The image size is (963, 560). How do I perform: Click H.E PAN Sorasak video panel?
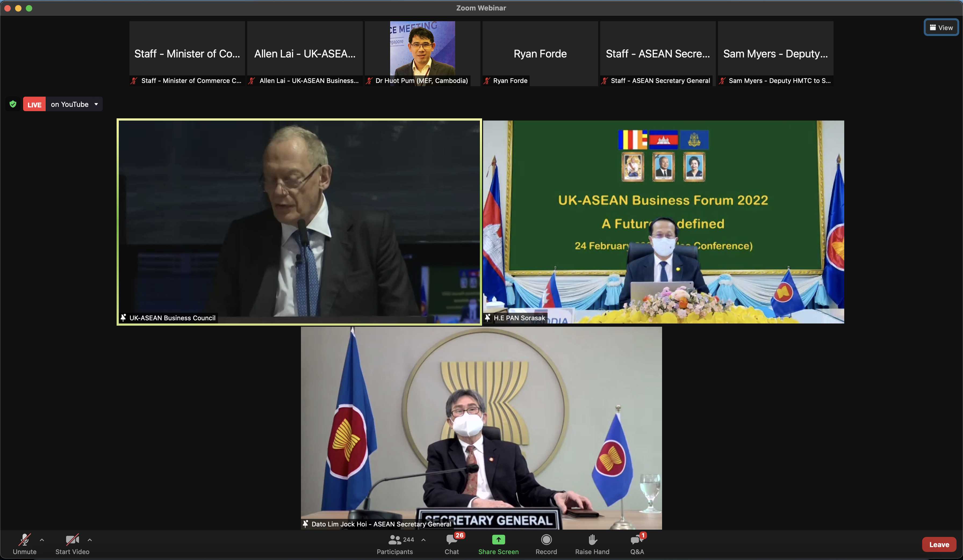point(663,222)
